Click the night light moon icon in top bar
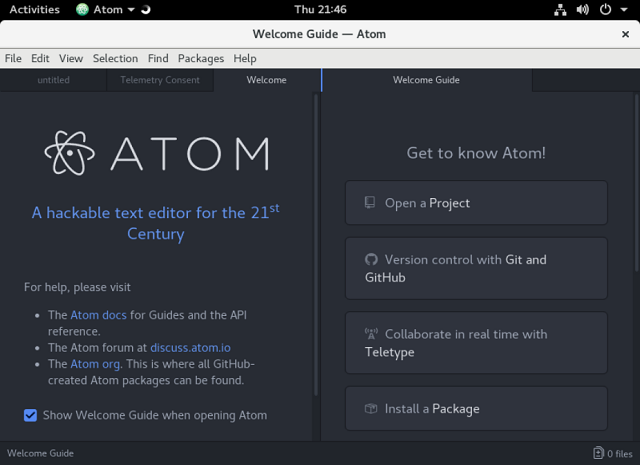640x465 pixels. [145, 9]
